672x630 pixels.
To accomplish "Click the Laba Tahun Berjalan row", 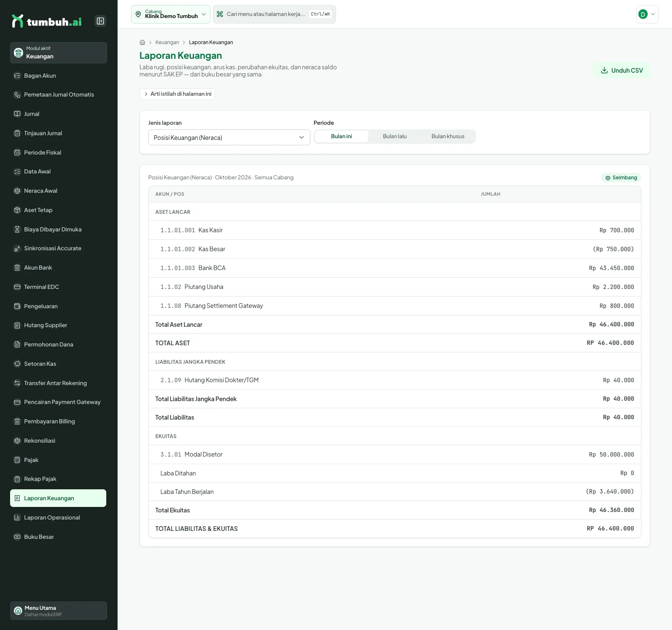I will pyautogui.click(x=395, y=492).
